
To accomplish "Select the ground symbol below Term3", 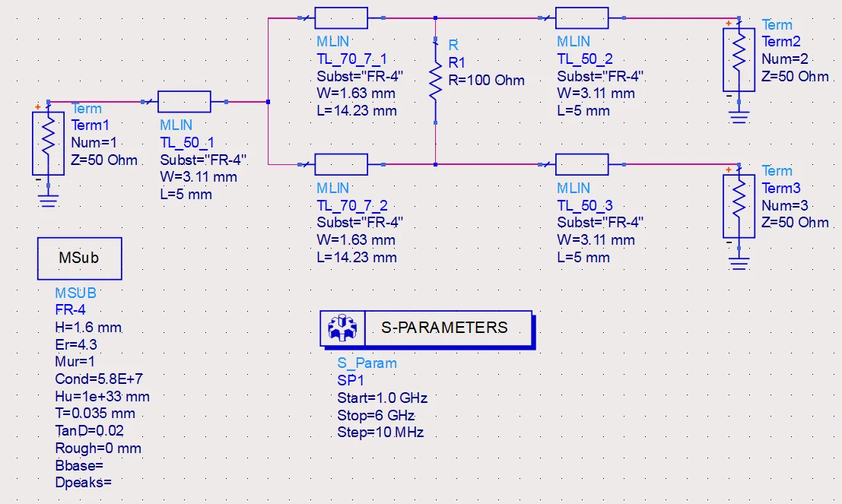I will tap(739, 263).
